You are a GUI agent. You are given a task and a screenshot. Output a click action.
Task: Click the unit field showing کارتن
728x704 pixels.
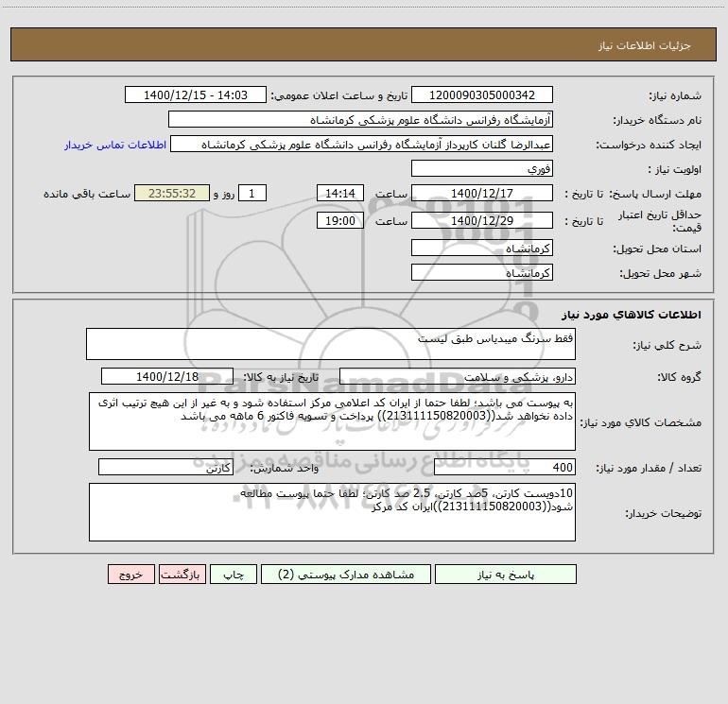coord(165,468)
